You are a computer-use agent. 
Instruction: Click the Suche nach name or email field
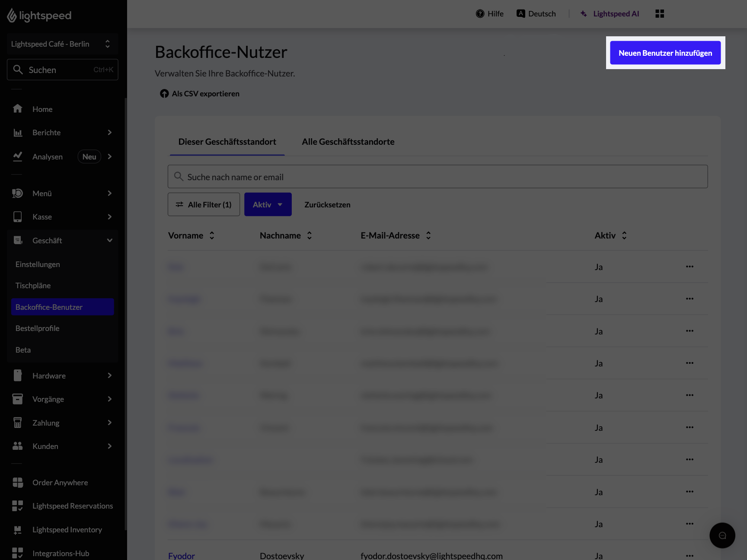437,177
